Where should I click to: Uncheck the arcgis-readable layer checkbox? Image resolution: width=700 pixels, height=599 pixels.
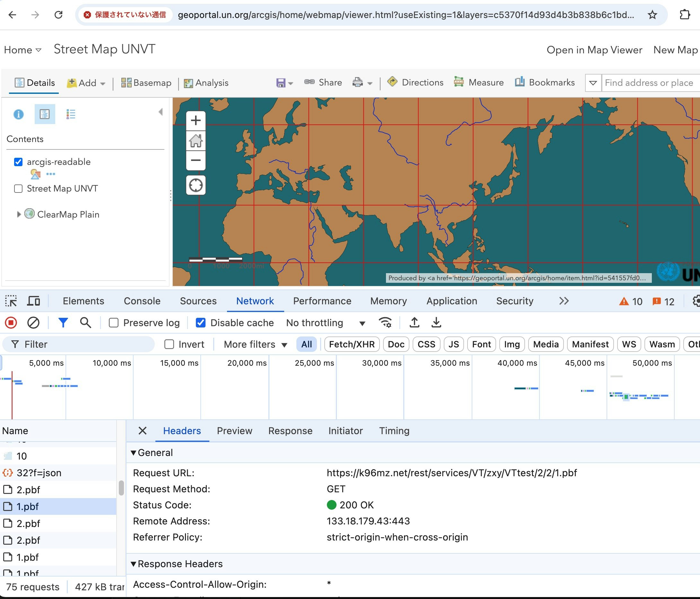click(18, 162)
